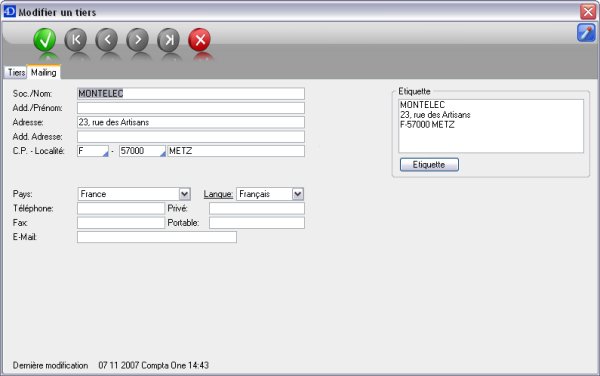Click the Portable input field
Viewport: 600px width, 376px height.
[x=257, y=223]
